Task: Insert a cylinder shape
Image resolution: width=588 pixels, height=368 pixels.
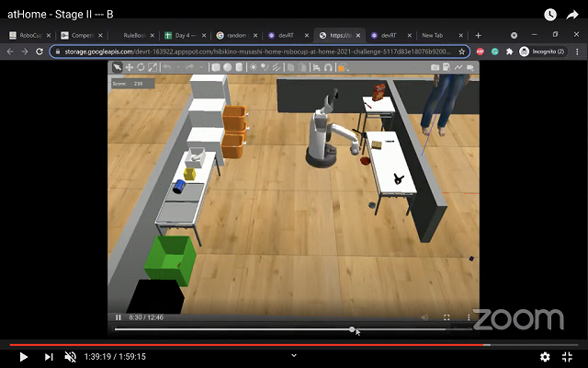Action: click(x=239, y=67)
